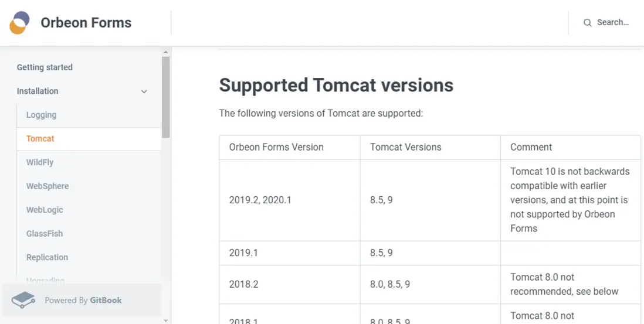The width and height of the screenshot is (644, 324).
Task: Click the sidebar scroll down arrow
Action: (166, 320)
